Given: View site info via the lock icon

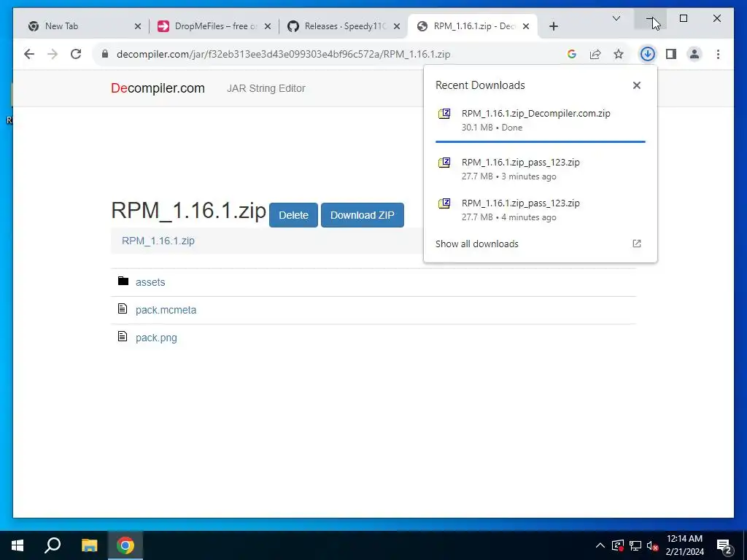Looking at the screenshot, I should pos(105,54).
